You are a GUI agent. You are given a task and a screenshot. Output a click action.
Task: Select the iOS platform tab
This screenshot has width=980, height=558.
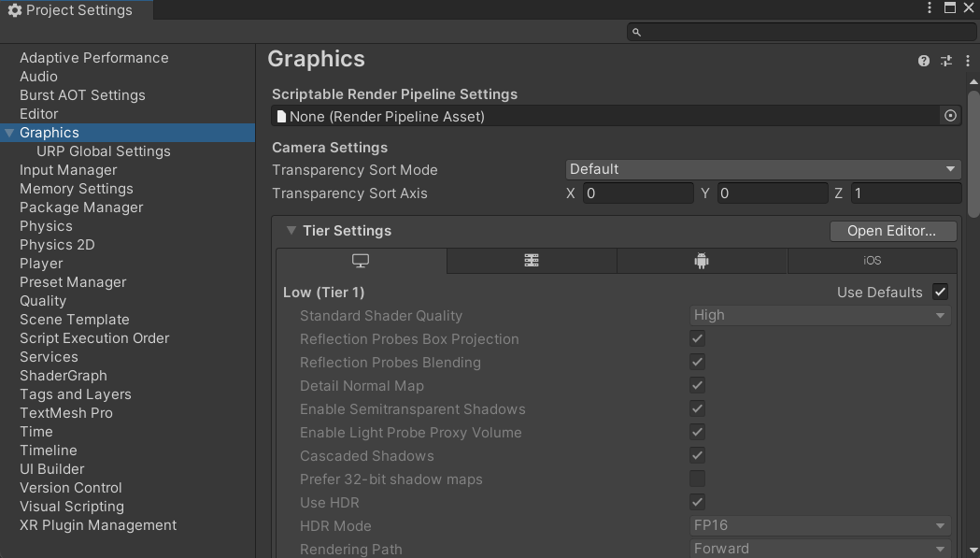point(872,261)
